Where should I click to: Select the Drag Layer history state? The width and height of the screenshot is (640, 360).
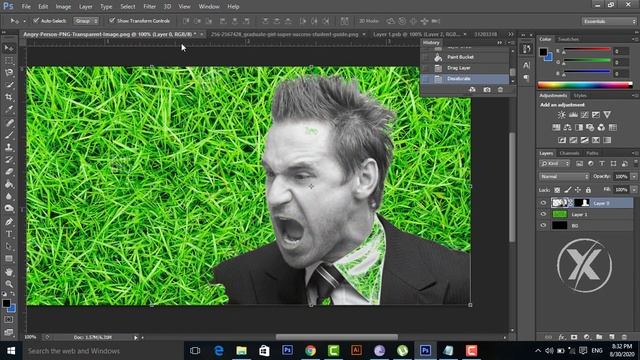coord(465,68)
